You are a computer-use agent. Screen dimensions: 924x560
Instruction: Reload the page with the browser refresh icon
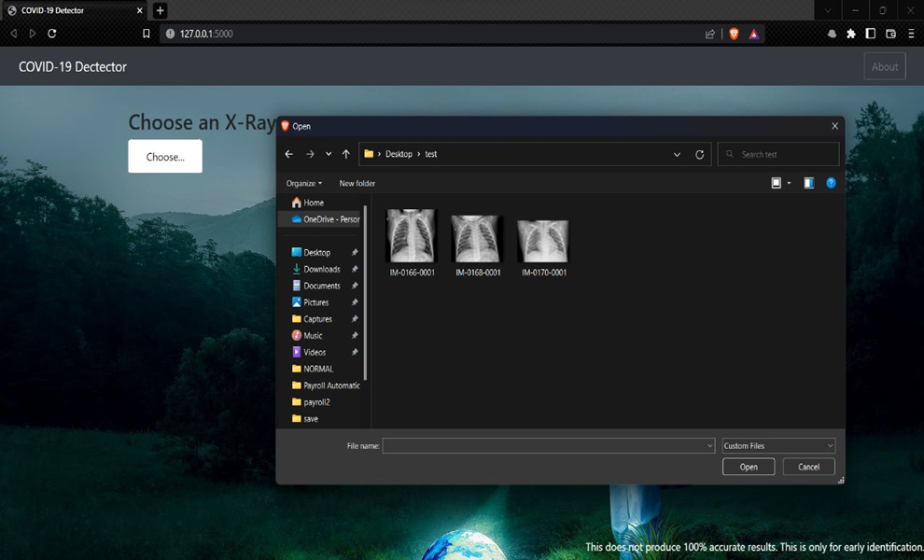52,34
